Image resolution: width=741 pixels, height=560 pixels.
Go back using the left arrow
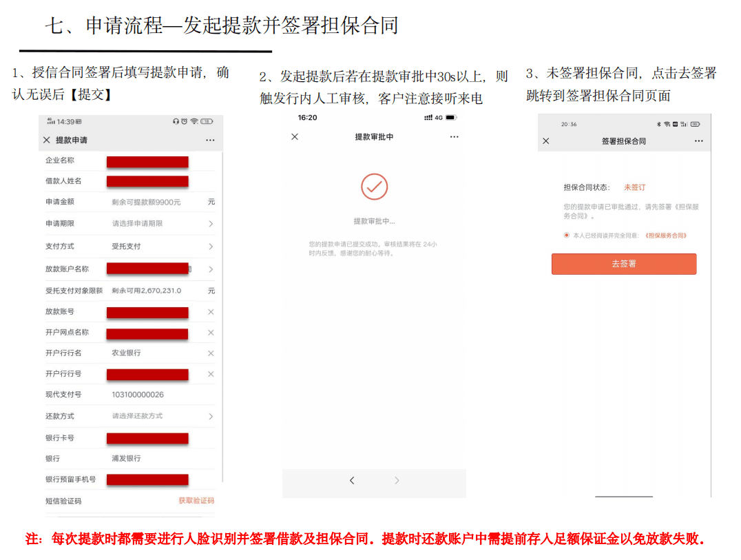352,480
